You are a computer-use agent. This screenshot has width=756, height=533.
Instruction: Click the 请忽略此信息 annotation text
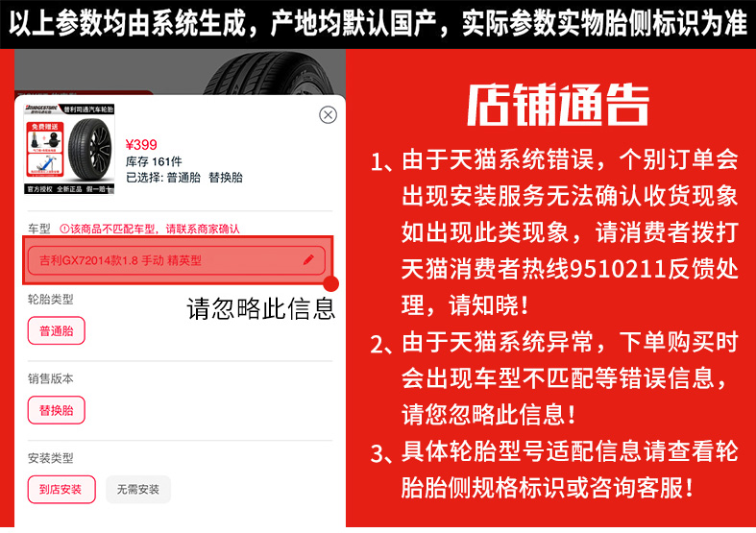[261, 308]
